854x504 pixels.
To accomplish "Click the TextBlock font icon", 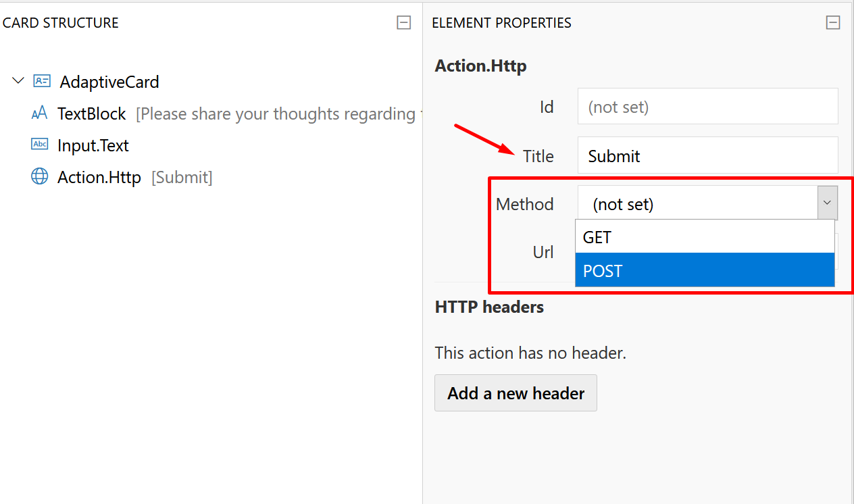I will [40, 113].
